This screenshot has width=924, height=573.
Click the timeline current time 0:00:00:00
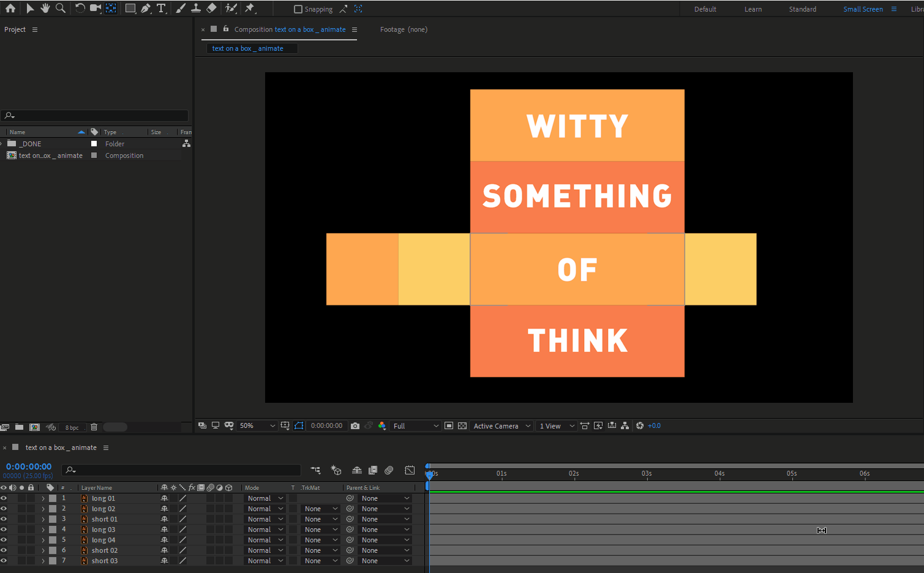(x=29, y=466)
